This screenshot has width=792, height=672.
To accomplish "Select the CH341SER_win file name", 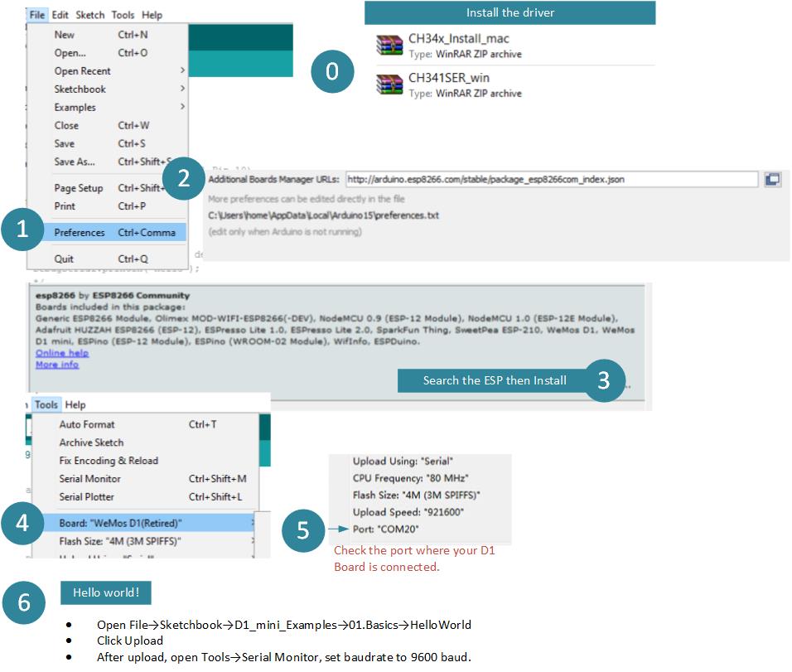I will (x=449, y=78).
